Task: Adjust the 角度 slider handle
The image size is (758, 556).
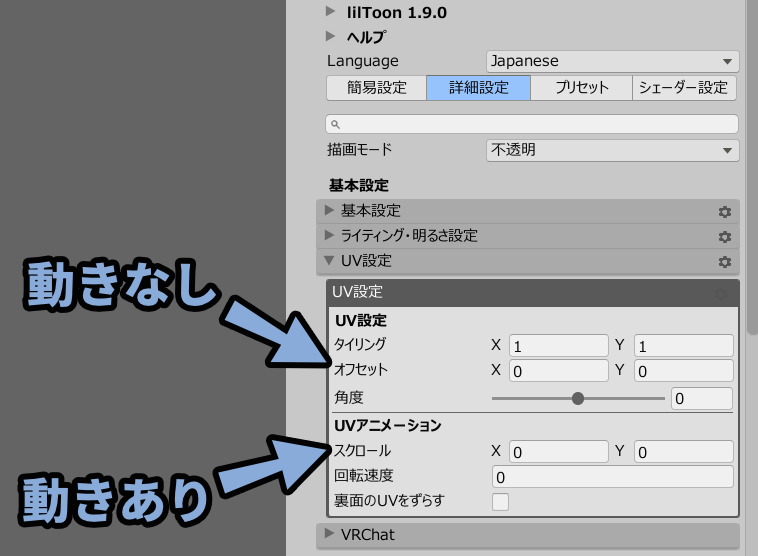Action: pyautogui.click(x=578, y=398)
